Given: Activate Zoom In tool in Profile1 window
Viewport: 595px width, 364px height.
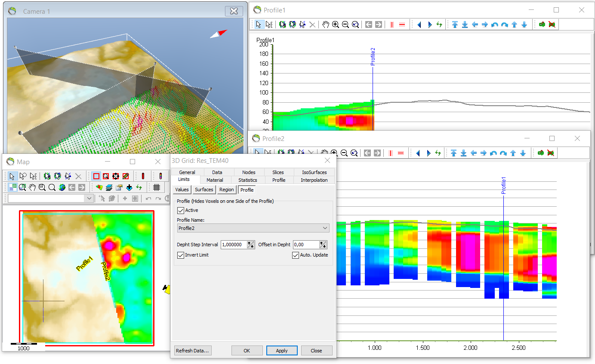Looking at the screenshot, I should 336,24.
